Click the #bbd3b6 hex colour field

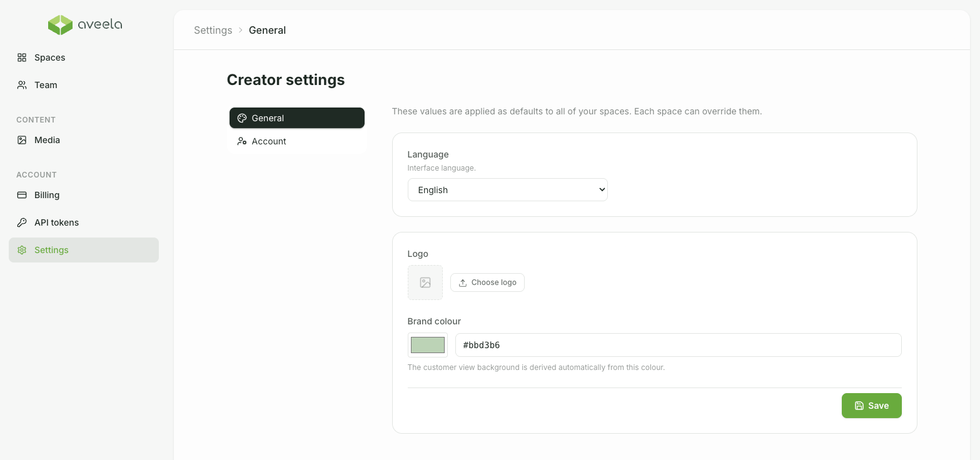click(679, 345)
